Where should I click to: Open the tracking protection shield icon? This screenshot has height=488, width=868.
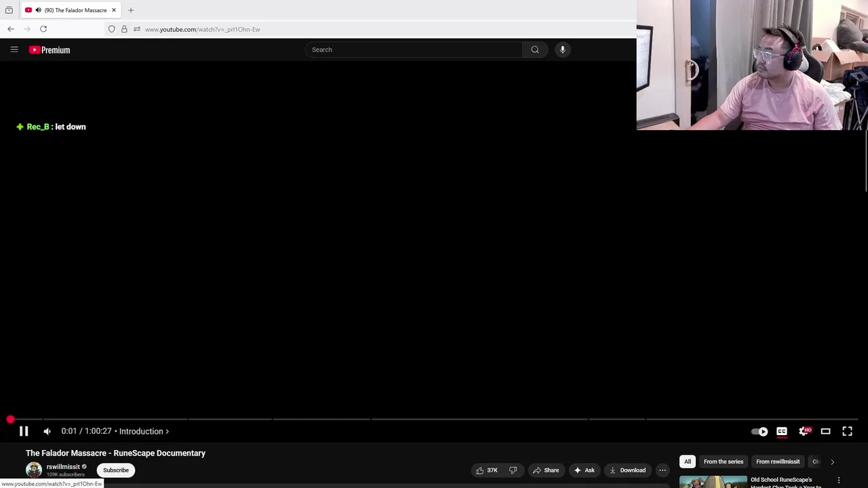pyautogui.click(x=112, y=29)
